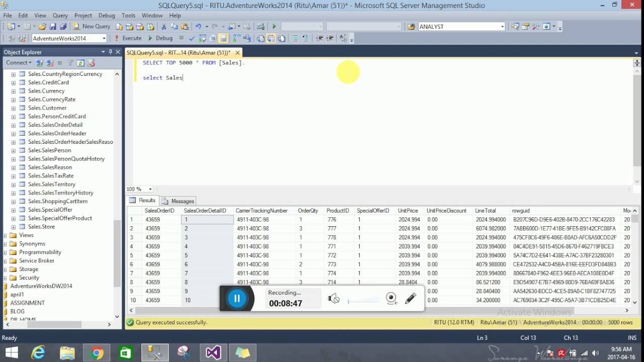Expand the Sales.Customer table node
Image resolution: width=644 pixels, height=362 pixels.
pyautogui.click(x=13, y=108)
